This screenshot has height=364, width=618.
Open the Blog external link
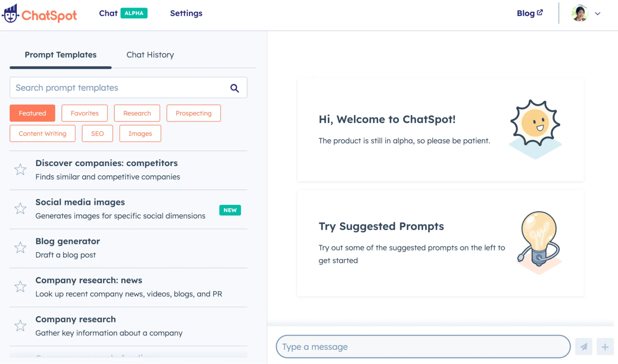pyautogui.click(x=529, y=13)
